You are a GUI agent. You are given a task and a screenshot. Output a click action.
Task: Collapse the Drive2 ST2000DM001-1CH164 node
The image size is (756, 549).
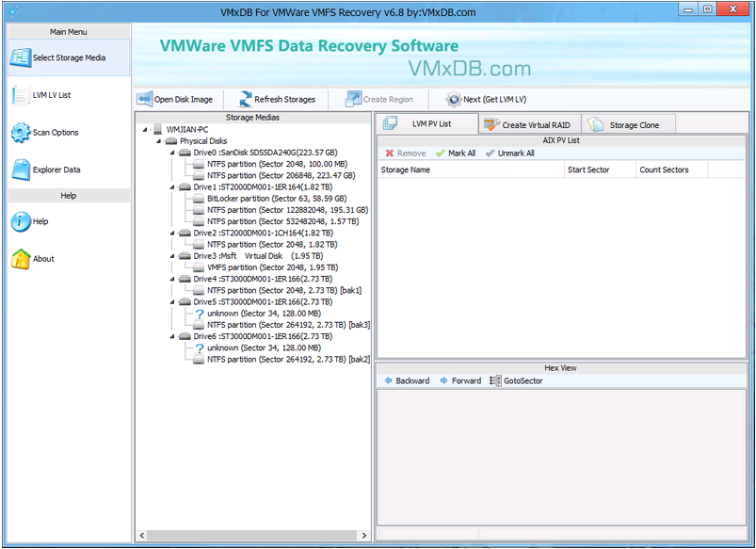[172, 233]
